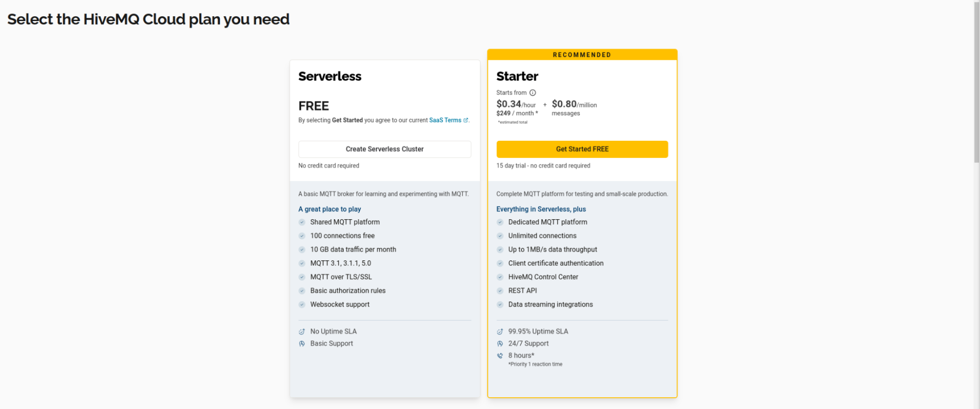Click the *estimated total footnote

tap(513, 122)
